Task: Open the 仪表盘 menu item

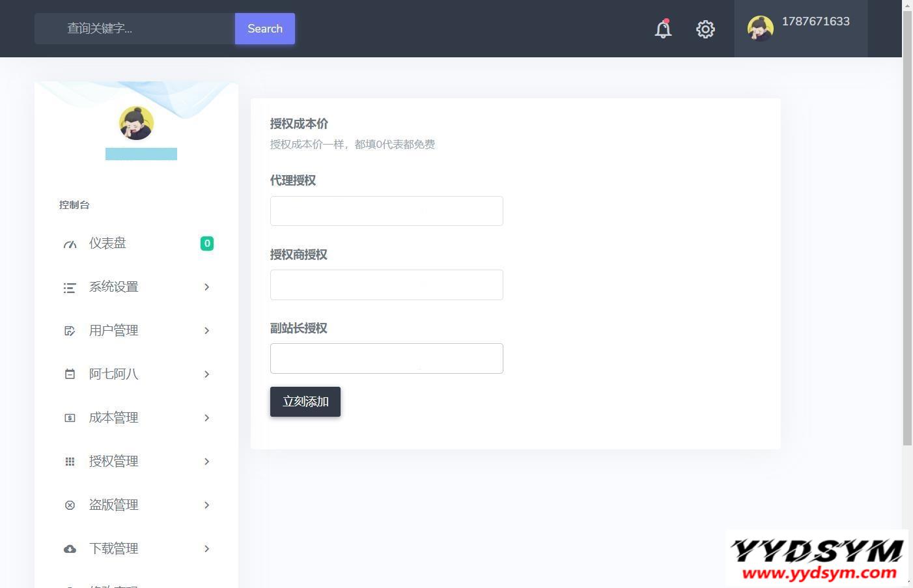Action: (x=107, y=244)
